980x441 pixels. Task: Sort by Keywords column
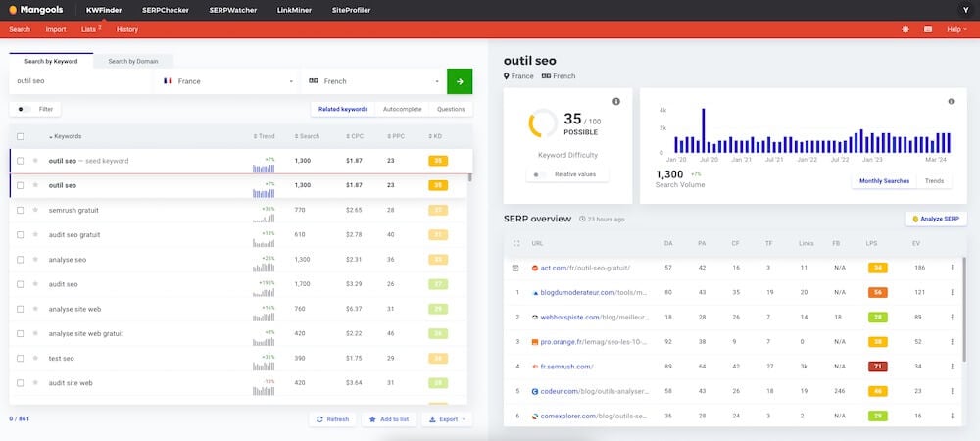65,136
